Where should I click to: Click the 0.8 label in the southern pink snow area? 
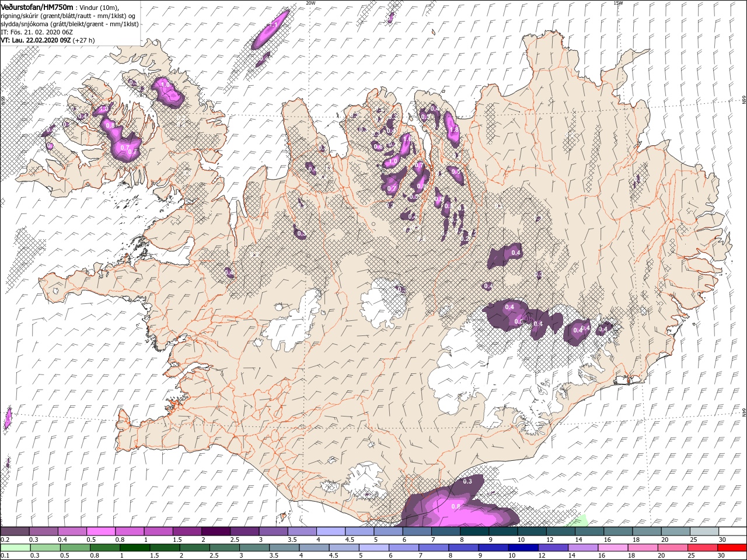456,506
